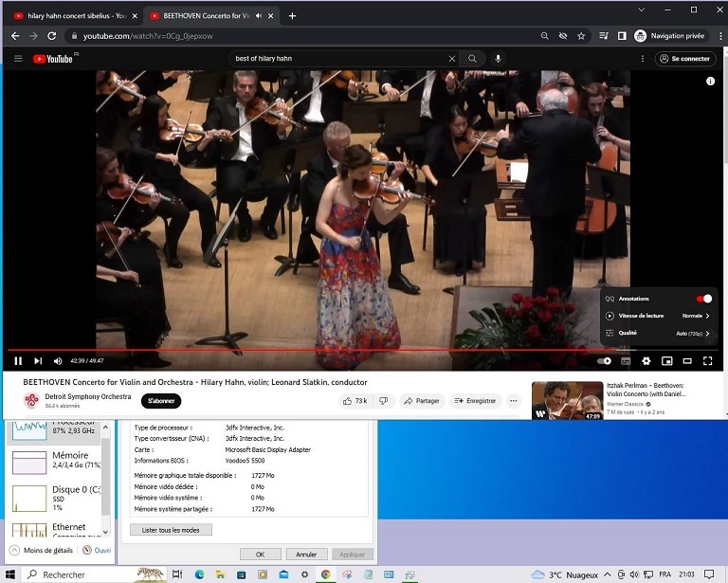Screen dimensions: 728x583
Task: Mute the video player volume
Action: (x=58, y=360)
